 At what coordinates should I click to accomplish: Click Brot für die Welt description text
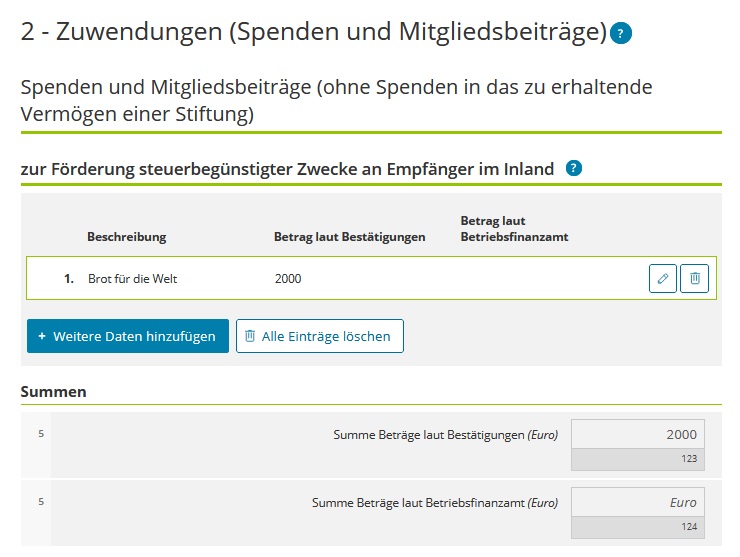click(133, 279)
